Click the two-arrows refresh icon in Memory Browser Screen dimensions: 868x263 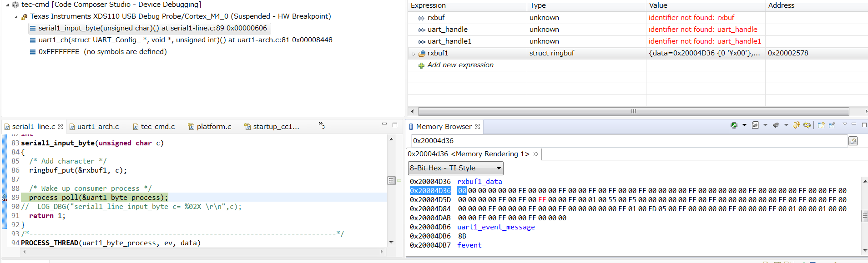(796, 125)
